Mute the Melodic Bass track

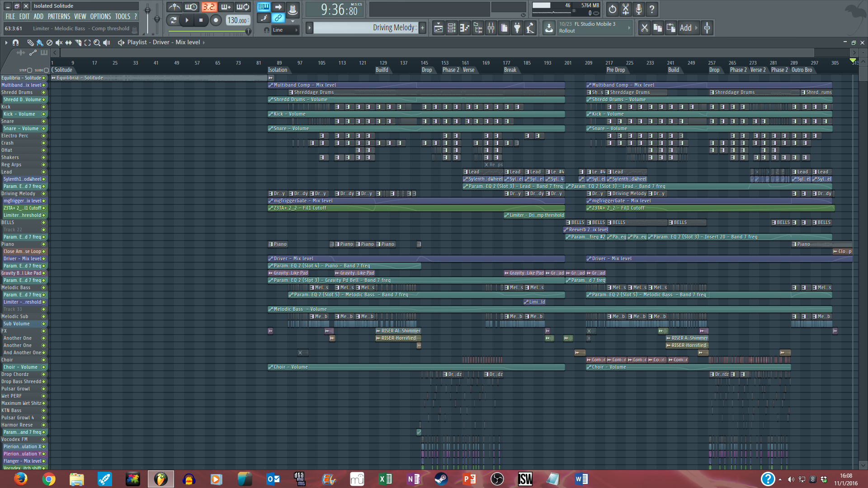(x=44, y=288)
